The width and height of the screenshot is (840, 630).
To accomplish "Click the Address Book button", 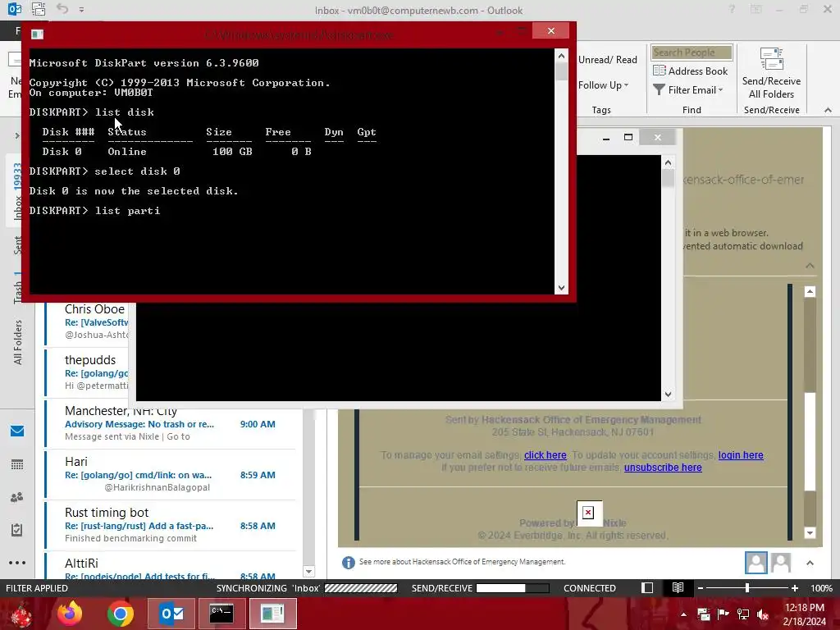I will [690, 71].
